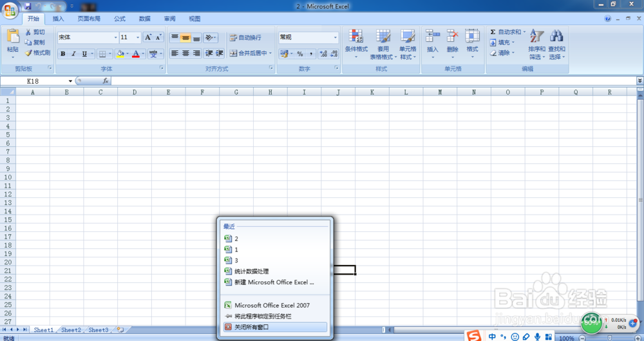Screen dimensions: 644x341
Task: Switch to Insert (插入) ribbon tab
Action: (x=59, y=19)
